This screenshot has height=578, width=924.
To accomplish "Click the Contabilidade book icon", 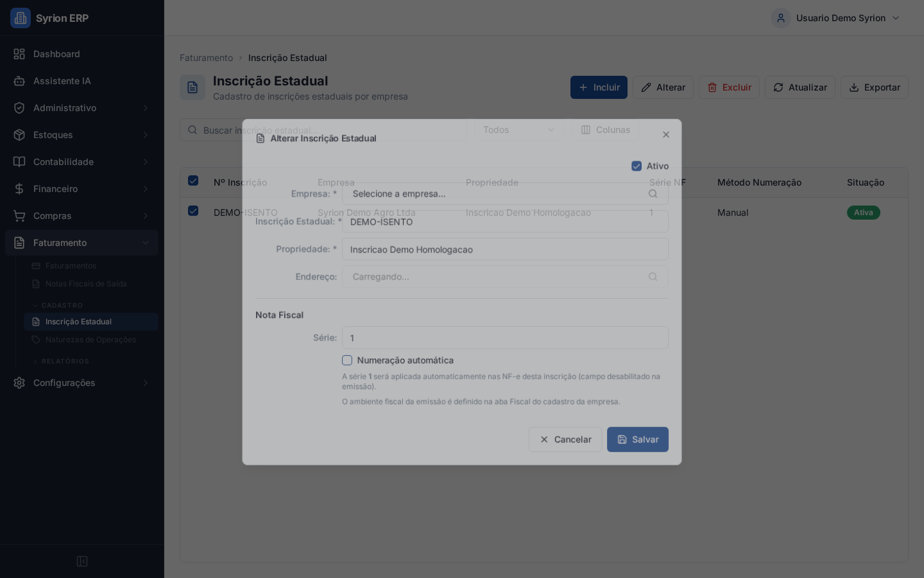I will [x=19, y=162].
